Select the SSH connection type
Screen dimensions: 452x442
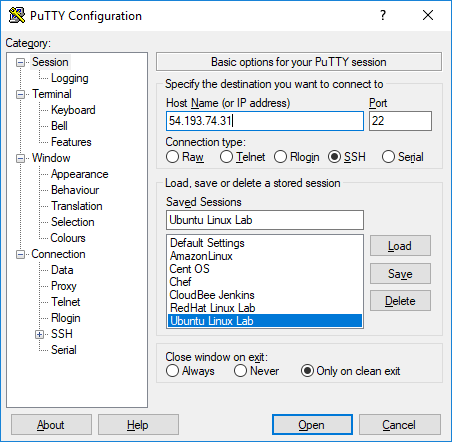coord(334,157)
